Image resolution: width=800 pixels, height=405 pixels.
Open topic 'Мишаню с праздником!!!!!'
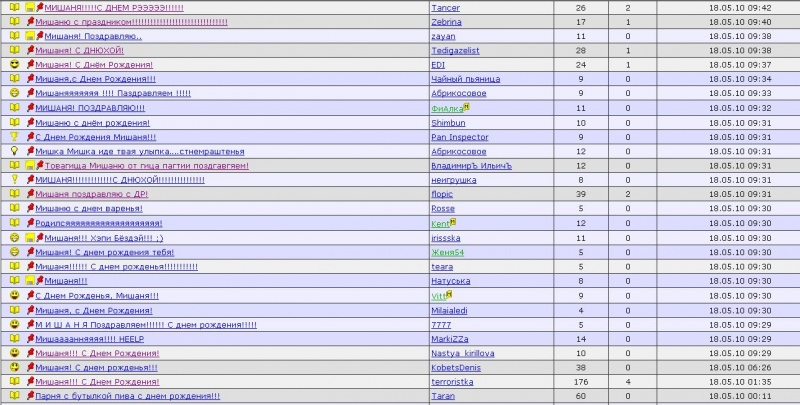(131, 22)
